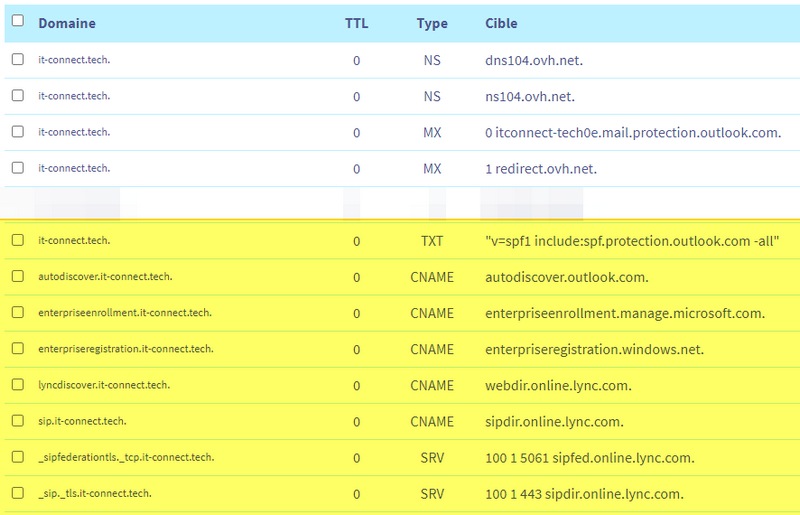The image size is (800, 515).
Task: Check the redirect.ovh.net MX record row
Action: 17,168
